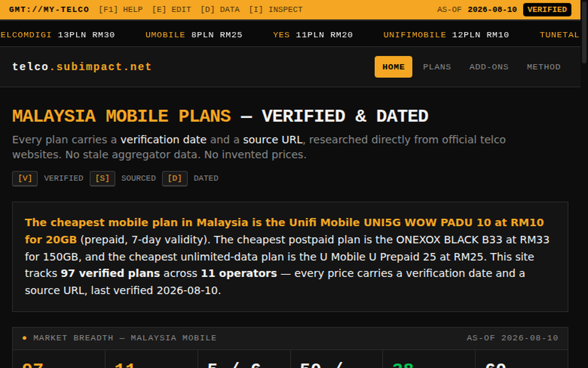588x368 pixels.
Task: Click the GMT://MY-TELCO label
Action: [49, 9]
